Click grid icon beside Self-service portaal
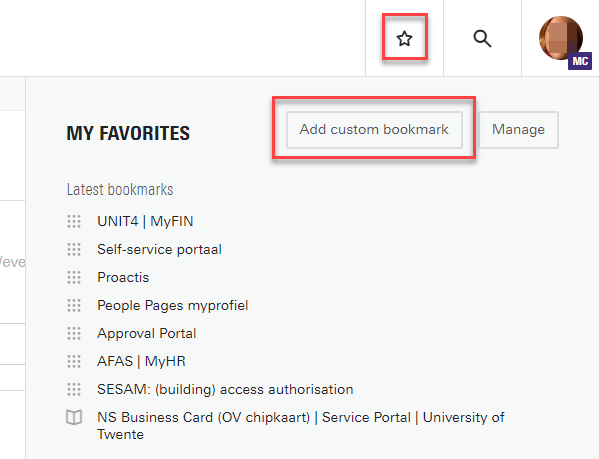This screenshot has height=459, width=599. 74,249
